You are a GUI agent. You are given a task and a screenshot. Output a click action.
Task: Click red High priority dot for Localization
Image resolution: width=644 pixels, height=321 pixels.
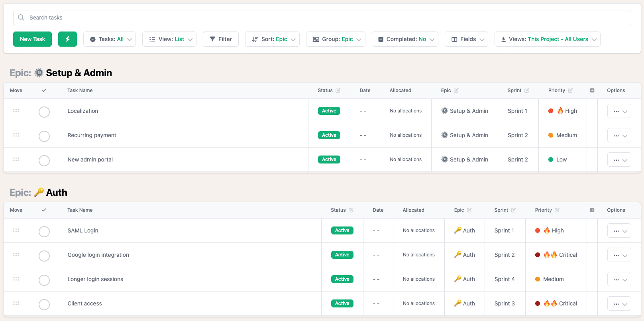click(551, 111)
